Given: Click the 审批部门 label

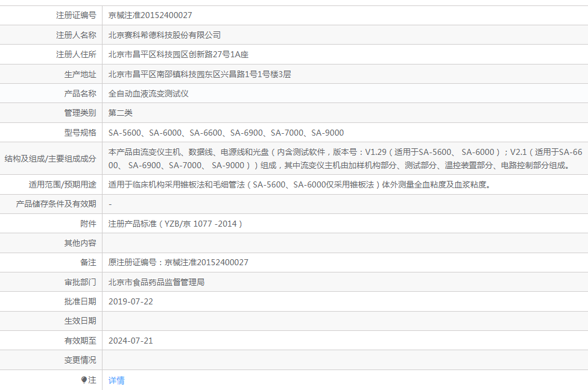Looking at the screenshot, I should tap(80, 282).
